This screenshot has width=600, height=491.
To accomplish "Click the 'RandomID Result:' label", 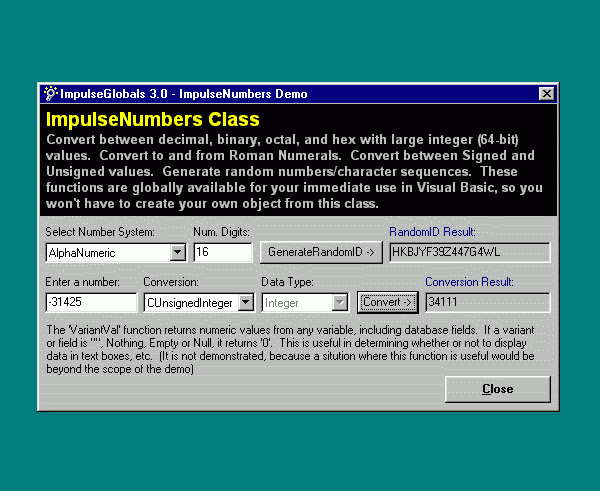I will [432, 232].
